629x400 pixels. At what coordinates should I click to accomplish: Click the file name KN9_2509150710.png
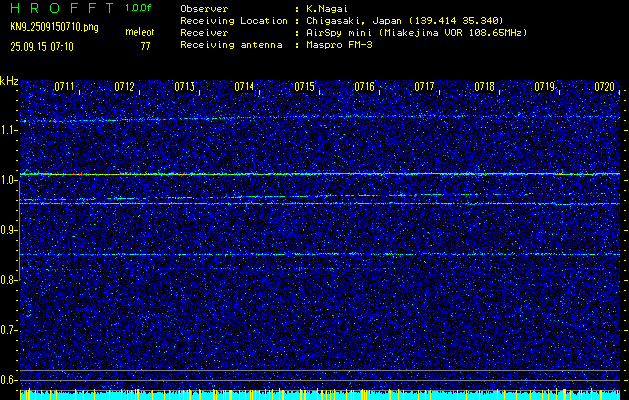pyautogui.click(x=54, y=27)
